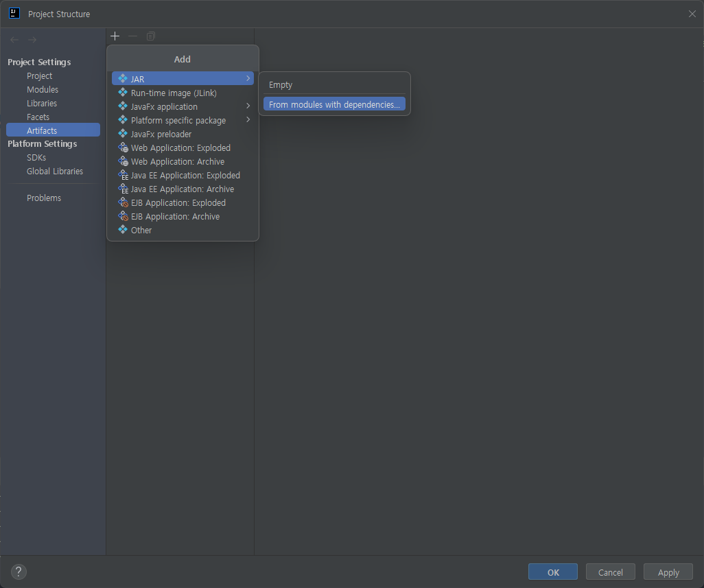704x588 pixels.
Task: Click the Web Application: Exploded icon
Action: click(x=123, y=148)
